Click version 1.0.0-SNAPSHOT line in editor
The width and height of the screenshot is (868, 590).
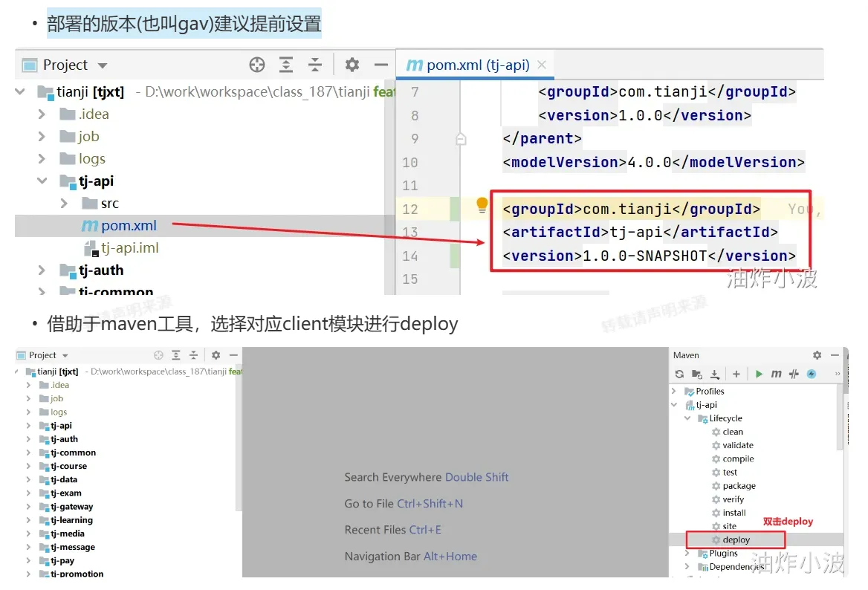point(649,256)
